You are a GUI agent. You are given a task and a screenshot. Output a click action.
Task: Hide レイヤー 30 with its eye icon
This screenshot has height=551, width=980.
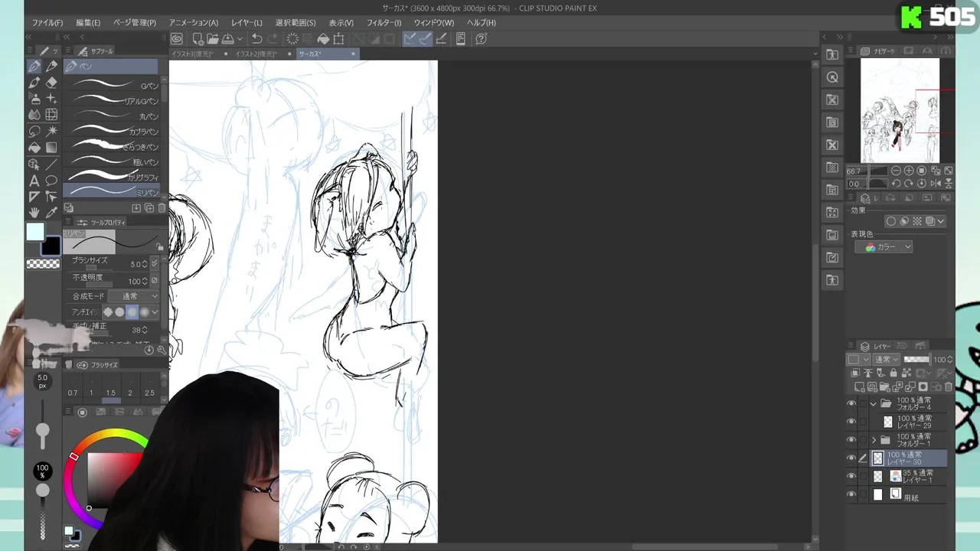(x=851, y=458)
